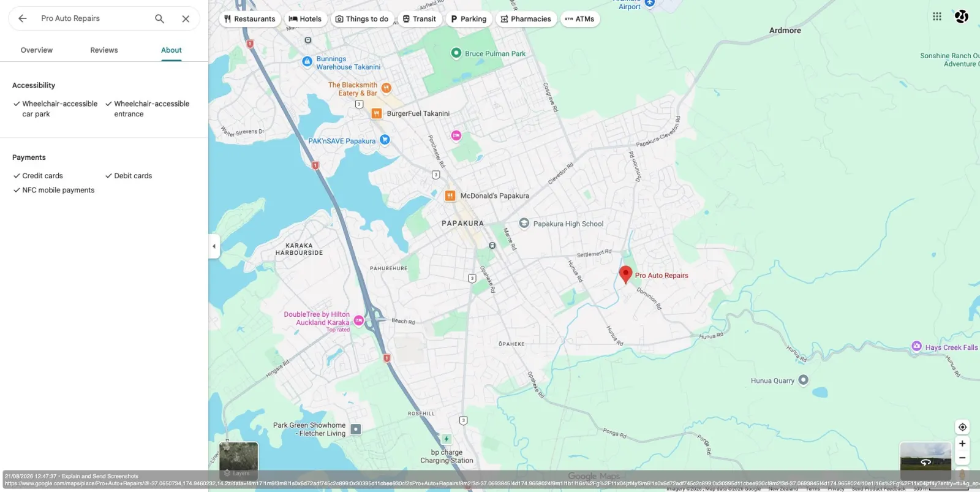Click the KARAKA HARBOURSIDE label

coord(299,249)
